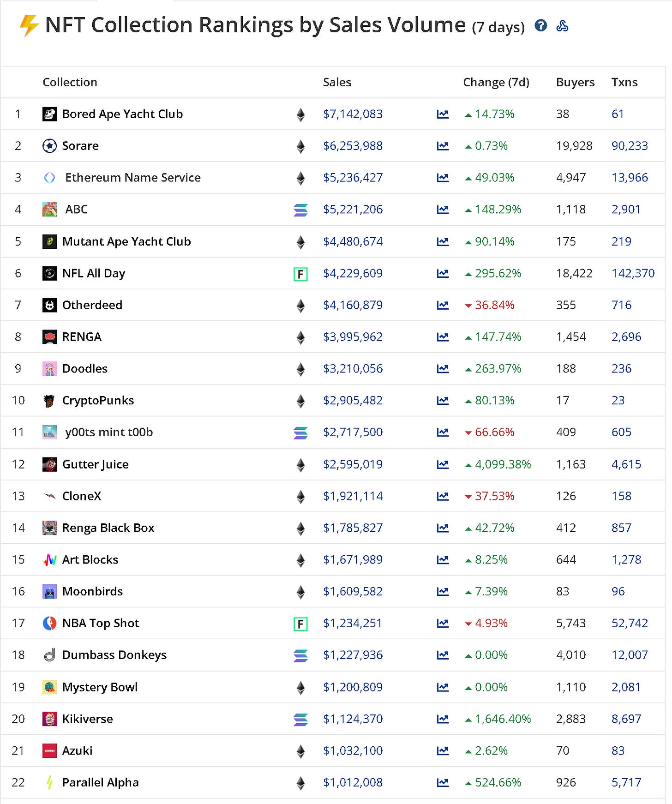Viewport: 672px width, 804px height.
Task: Click the Txns column header
Action: pyautogui.click(x=624, y=82)
